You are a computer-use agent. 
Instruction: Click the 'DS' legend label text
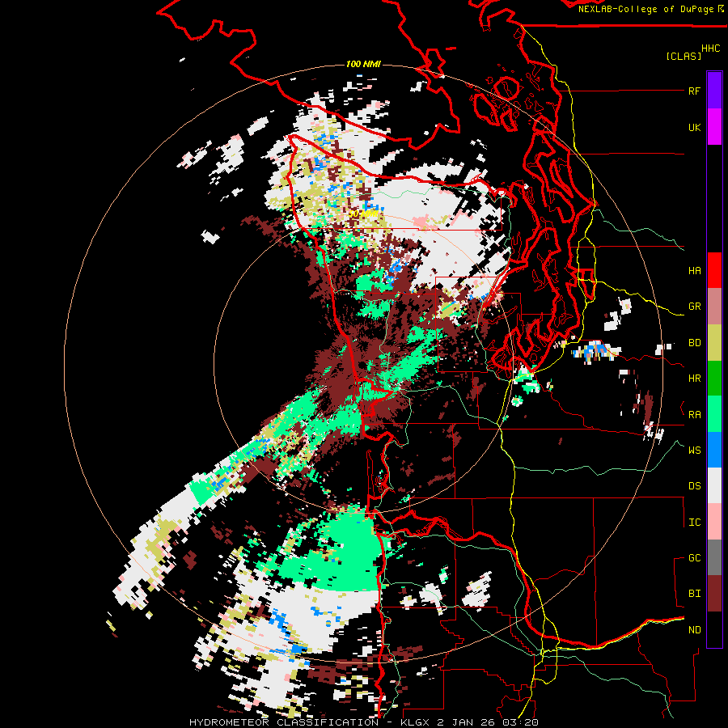coord(694,486)
